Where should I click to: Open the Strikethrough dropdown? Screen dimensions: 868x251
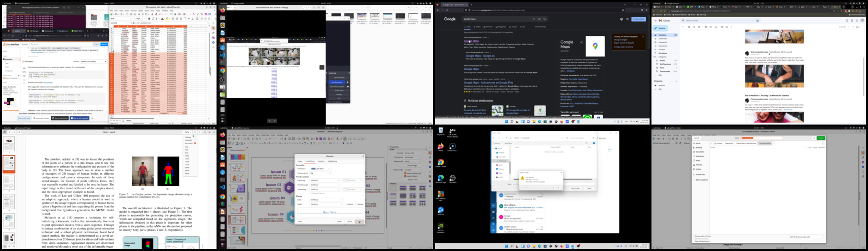pos(325,185)
